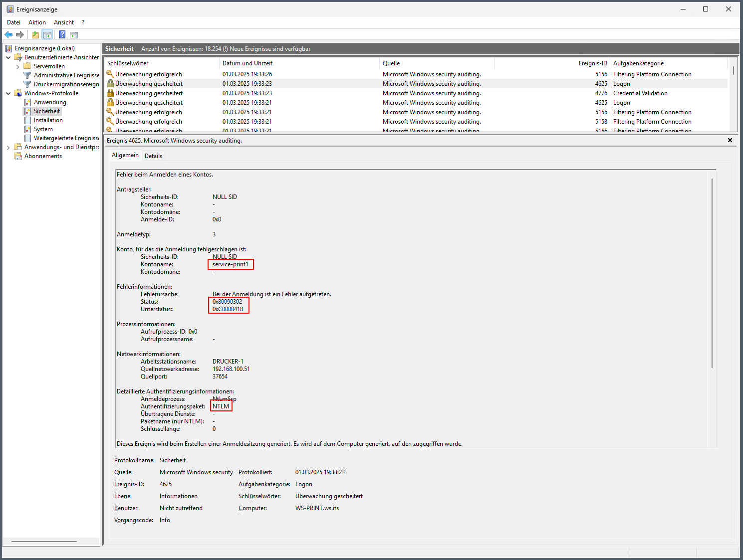Select the 19:33:23 Logon event 4625 row
The height and width of the screenshot is (560, 743).
[x=416, y=84]
